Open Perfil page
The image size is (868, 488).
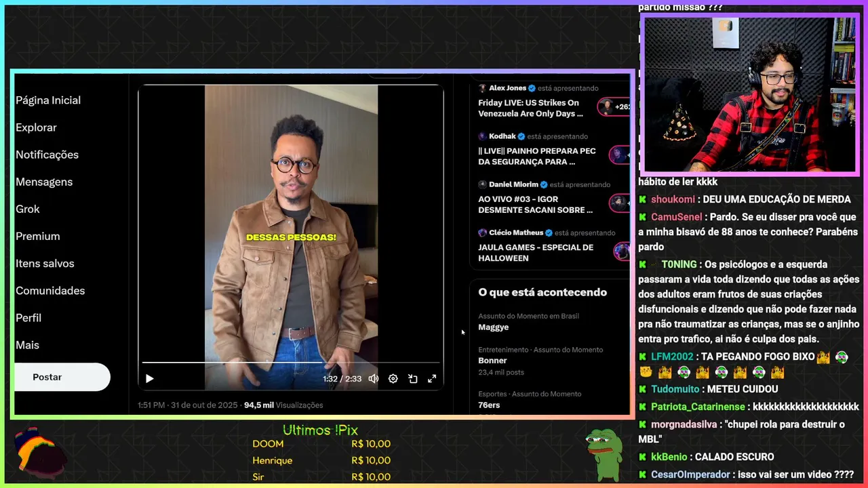[x=28, y=317]
